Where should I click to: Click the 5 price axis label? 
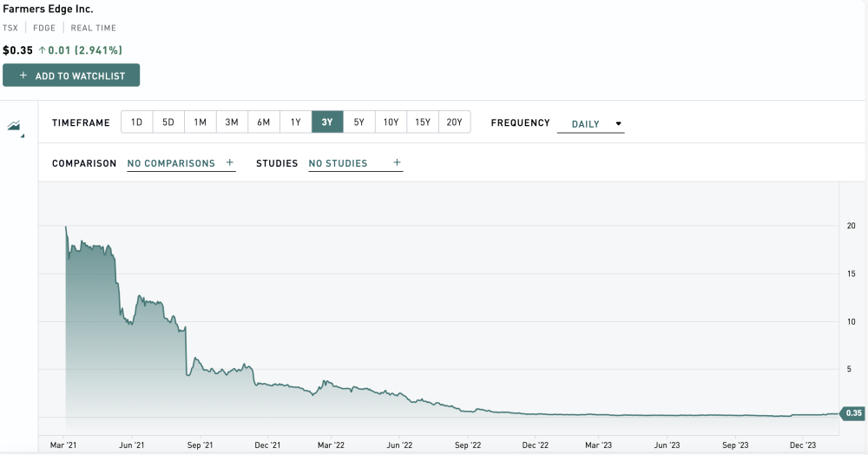pos(849,369)
